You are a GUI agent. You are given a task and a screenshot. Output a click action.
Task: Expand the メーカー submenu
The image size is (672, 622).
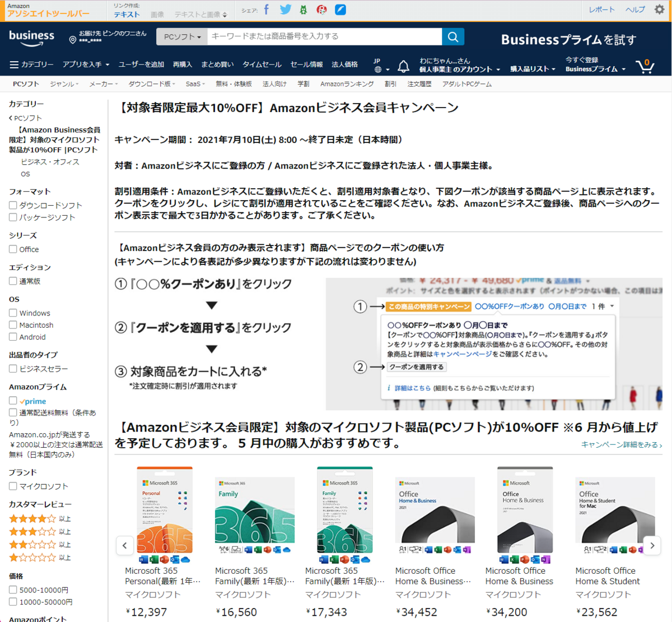click(104, 84)
